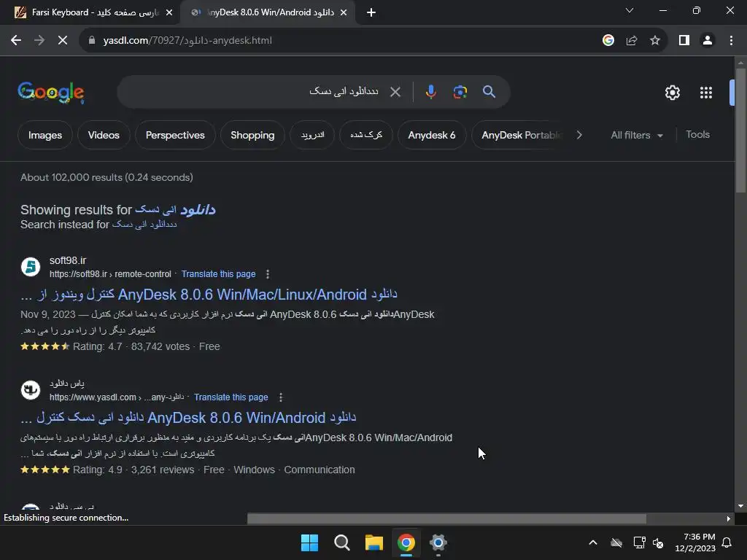Open Google apps grid
The height and width of the screenshot is (560, 747).
tap(706, 93)
